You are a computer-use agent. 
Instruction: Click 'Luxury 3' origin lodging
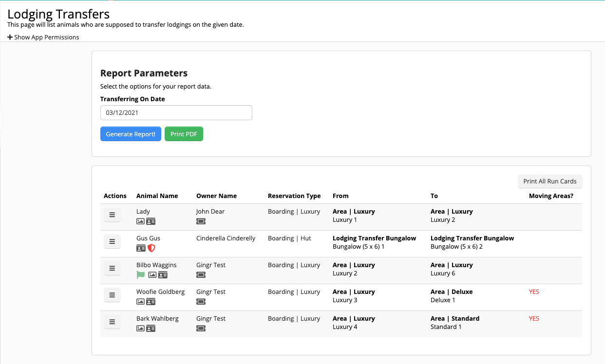tap(345, 300)
